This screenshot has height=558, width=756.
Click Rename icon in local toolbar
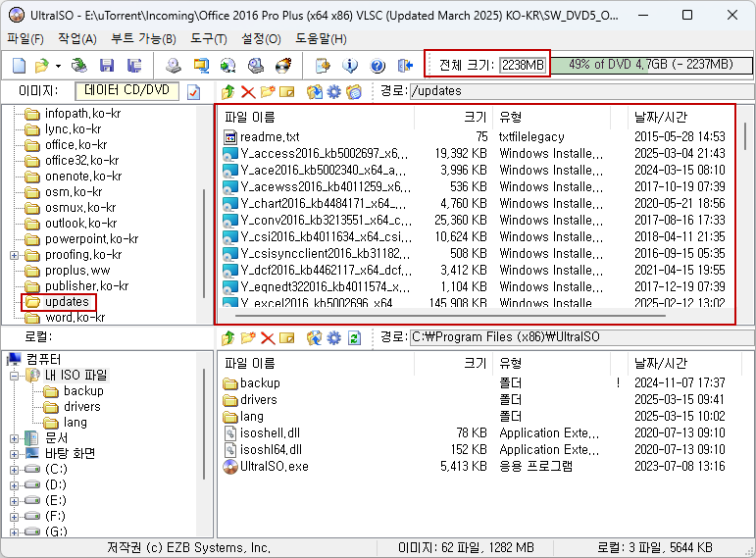tap(287, 337)
